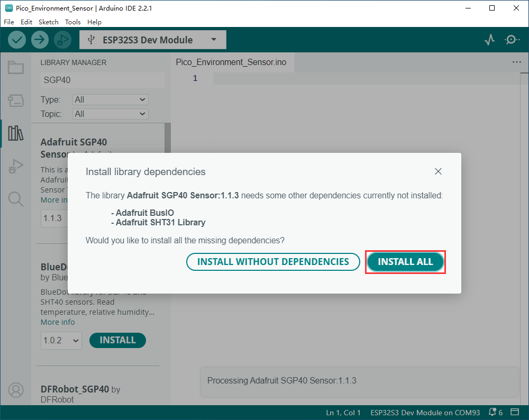Image resolution: width=529 pixels, height=420 pixels.
Task: Click Adafruit SHT31 Library dependency text
Action: (x=161, y=223)
